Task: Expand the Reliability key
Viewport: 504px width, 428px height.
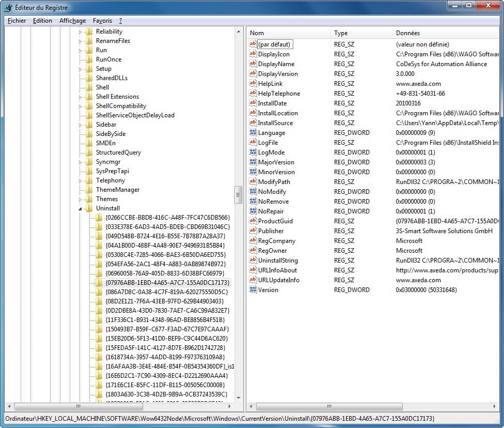Action: (x=80, y=32)
